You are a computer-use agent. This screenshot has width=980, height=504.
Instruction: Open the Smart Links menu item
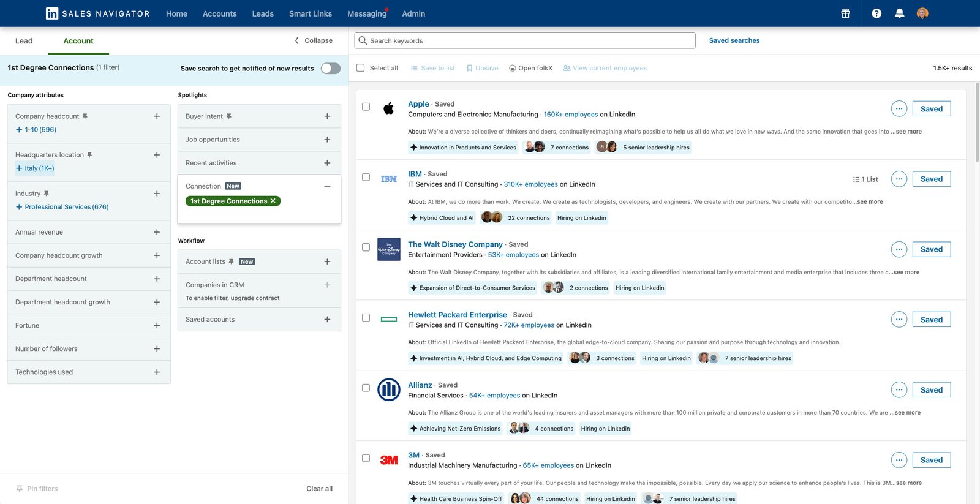311,13
